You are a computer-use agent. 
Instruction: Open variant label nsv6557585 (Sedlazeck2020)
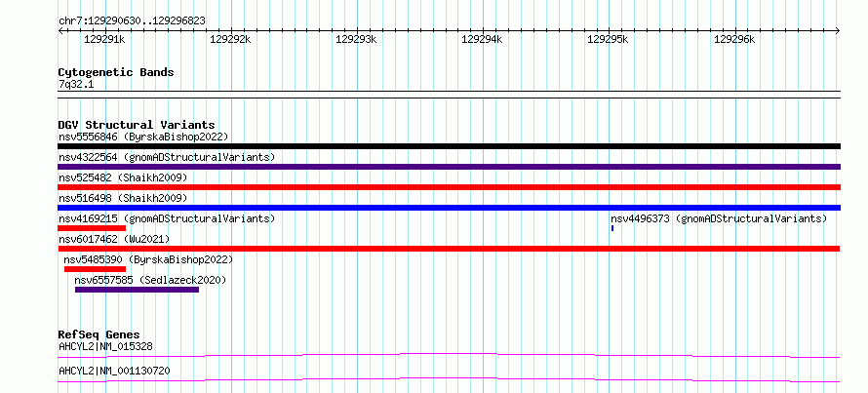point(150,280)
